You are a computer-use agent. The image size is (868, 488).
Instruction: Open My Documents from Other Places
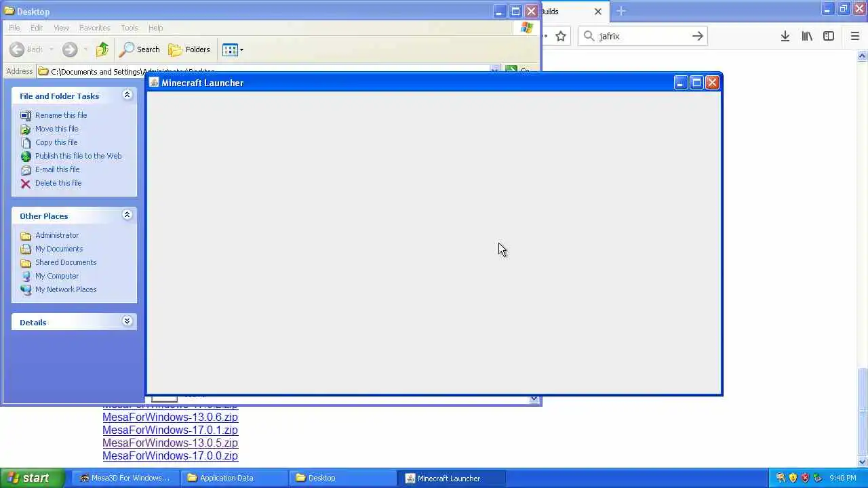[59, 249]
